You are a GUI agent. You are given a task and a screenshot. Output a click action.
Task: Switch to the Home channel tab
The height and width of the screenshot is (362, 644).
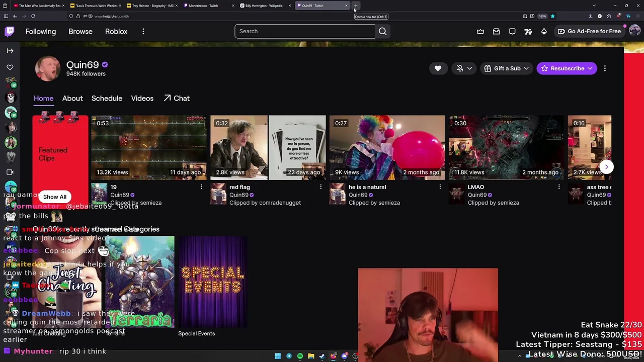[x=43, y=99]
